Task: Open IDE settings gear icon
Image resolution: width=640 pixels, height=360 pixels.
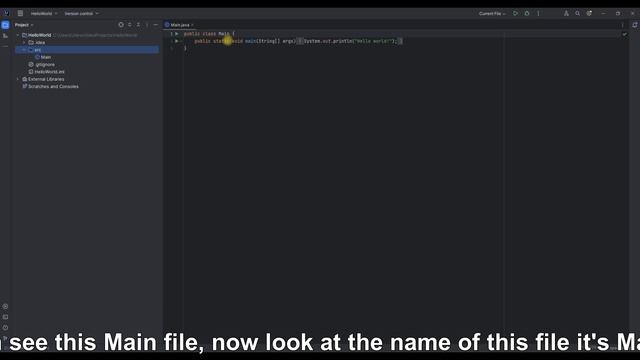Action: (x=589, y=13)
